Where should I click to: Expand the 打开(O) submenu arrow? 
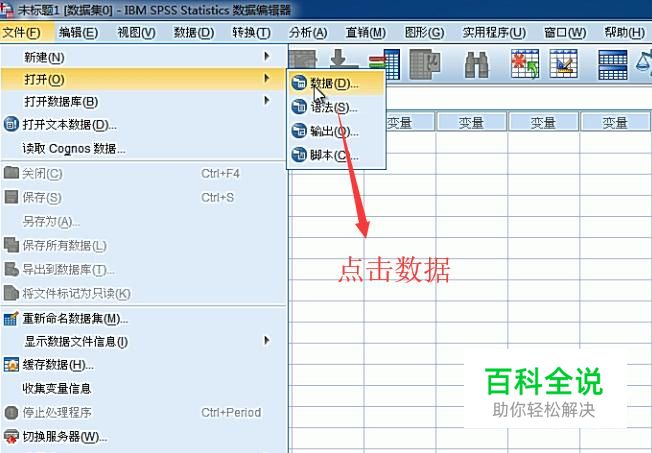[267, 79]
